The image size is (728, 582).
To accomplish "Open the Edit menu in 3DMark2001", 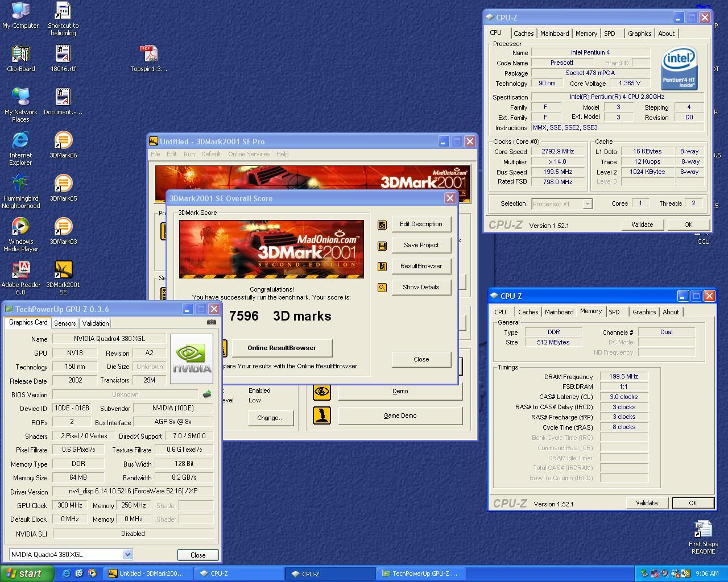I will [172, 154].
